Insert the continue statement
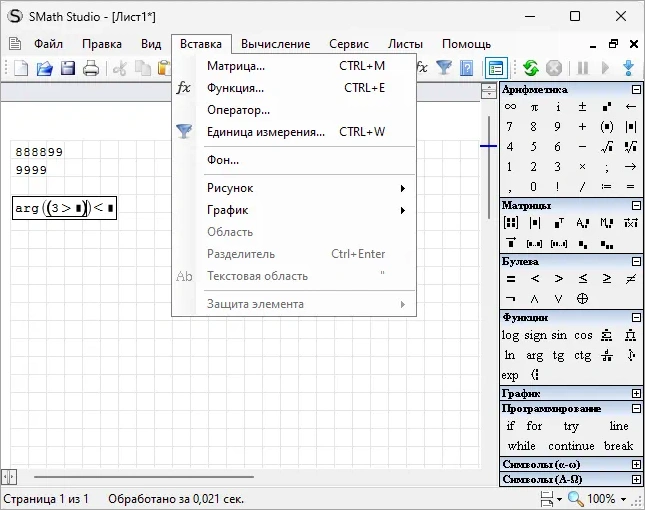Screen dimensions: 645x510 tap(571, 446)
